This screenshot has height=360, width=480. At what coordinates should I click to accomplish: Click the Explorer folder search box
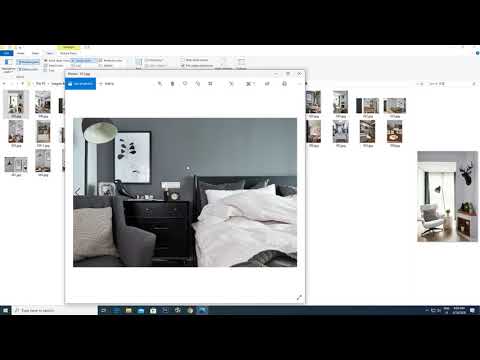click(x=451, y=84)
